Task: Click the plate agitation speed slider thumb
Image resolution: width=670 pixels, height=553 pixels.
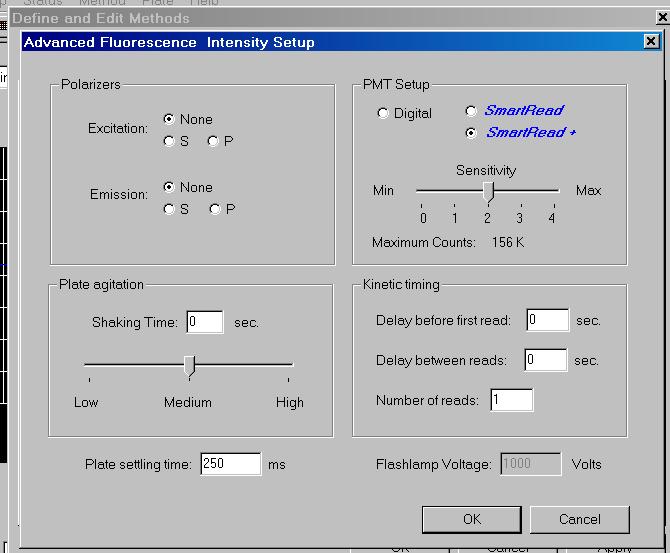Action: pos(189,366)
